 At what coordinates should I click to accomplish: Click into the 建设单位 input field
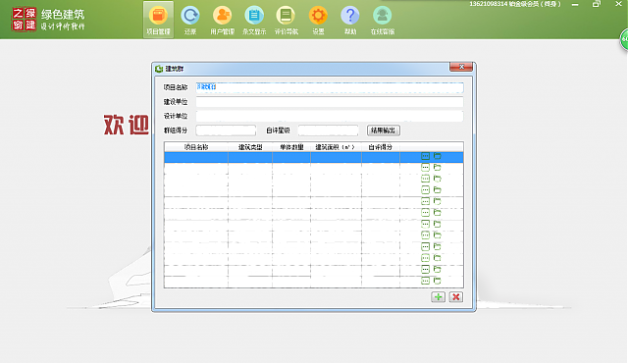pyautogui.click(x=330, y=102)
